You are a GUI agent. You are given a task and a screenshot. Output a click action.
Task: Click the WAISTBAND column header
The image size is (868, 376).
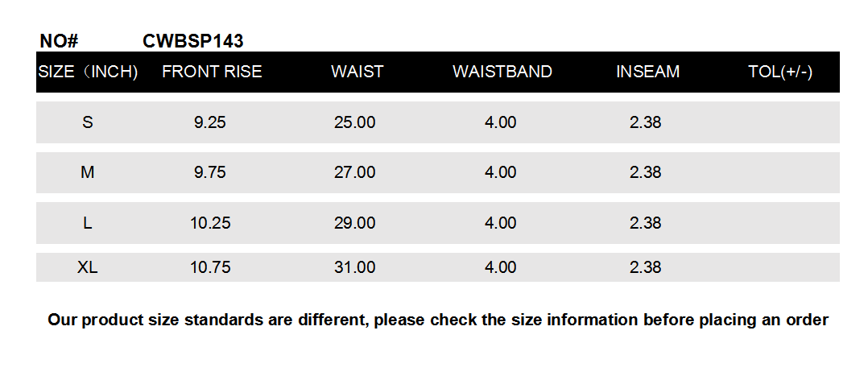pos(502,72)
